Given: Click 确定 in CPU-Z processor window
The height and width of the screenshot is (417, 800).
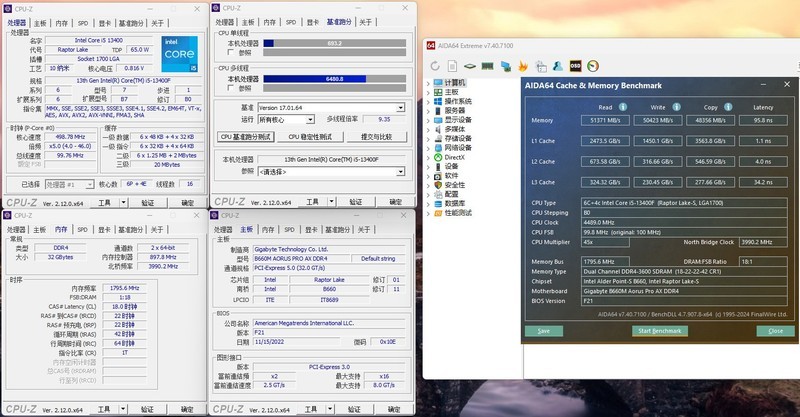Looking at the screenshot, I should [188, 203].
